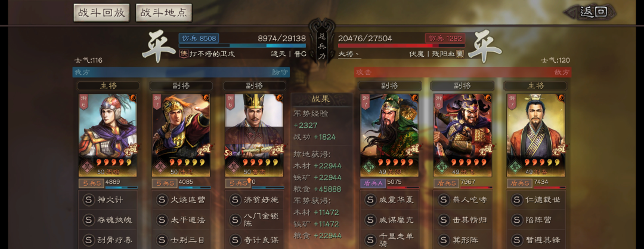This screenshot has width=644, height=249.
Task: Click the S icon beside 火烧连营 skill
Action: (162, 200)
